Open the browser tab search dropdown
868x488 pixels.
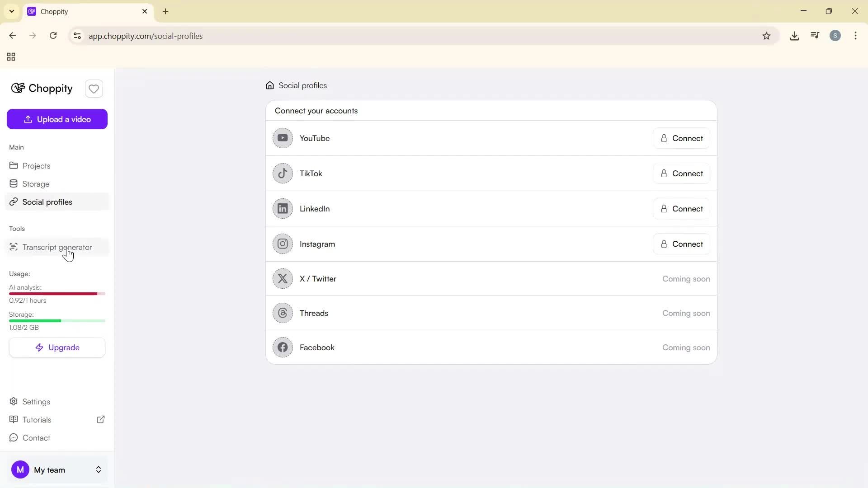point(11,11)
